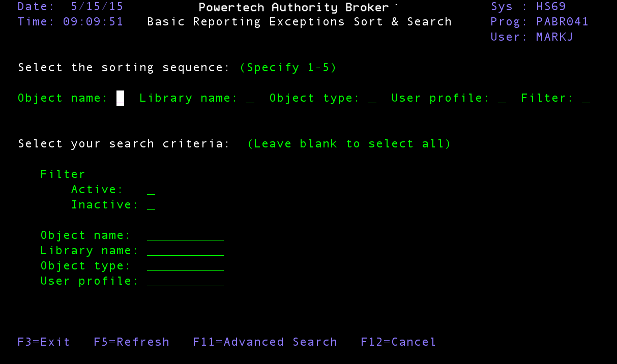617x364 pixels.
Task: Click the Library name sort sequence field
Action: [250, 98]
